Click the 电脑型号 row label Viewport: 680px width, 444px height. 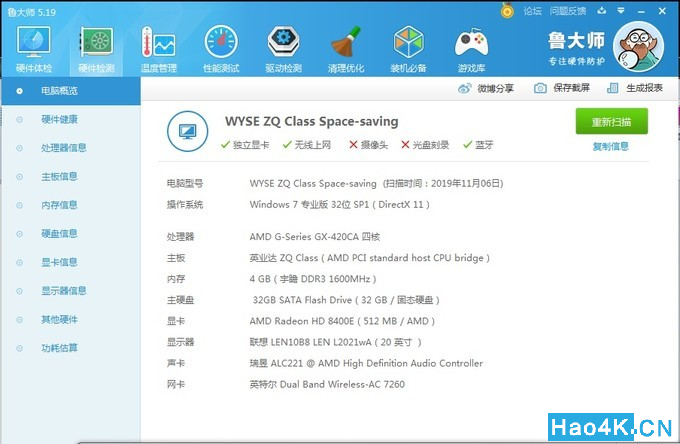click(x=185, y=183)
